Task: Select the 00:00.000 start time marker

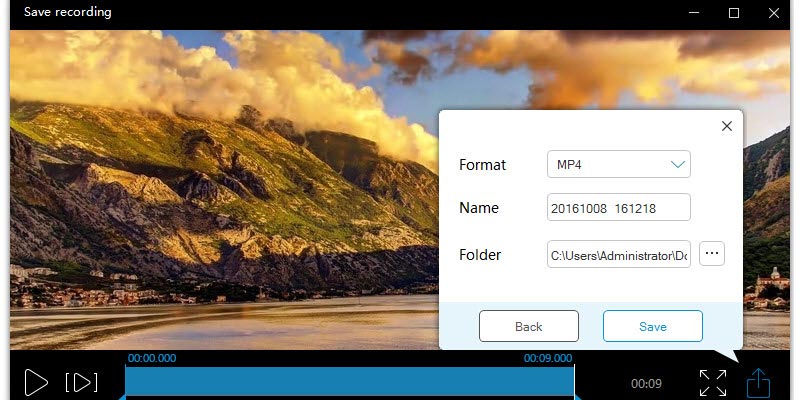Action: click(152, 358)
